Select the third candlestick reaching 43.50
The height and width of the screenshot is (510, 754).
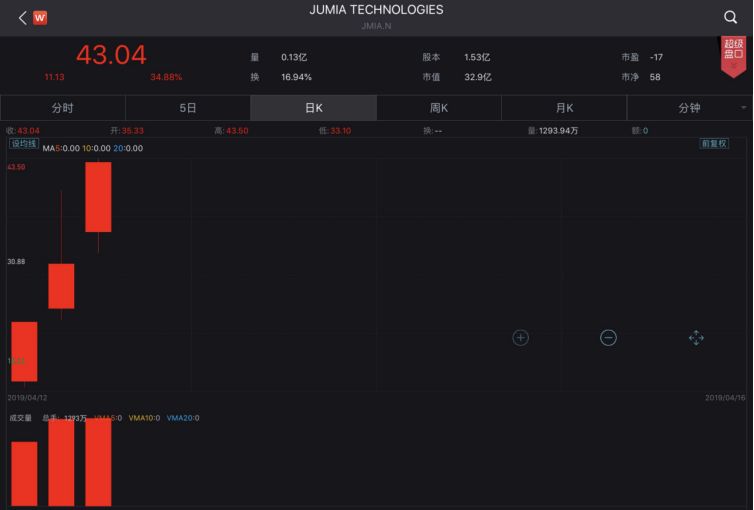98,197
